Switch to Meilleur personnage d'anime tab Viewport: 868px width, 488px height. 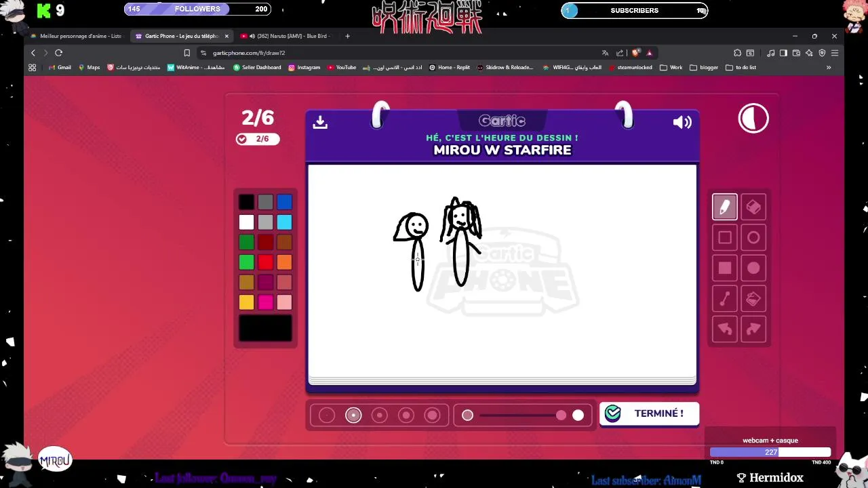click(77, 36)
